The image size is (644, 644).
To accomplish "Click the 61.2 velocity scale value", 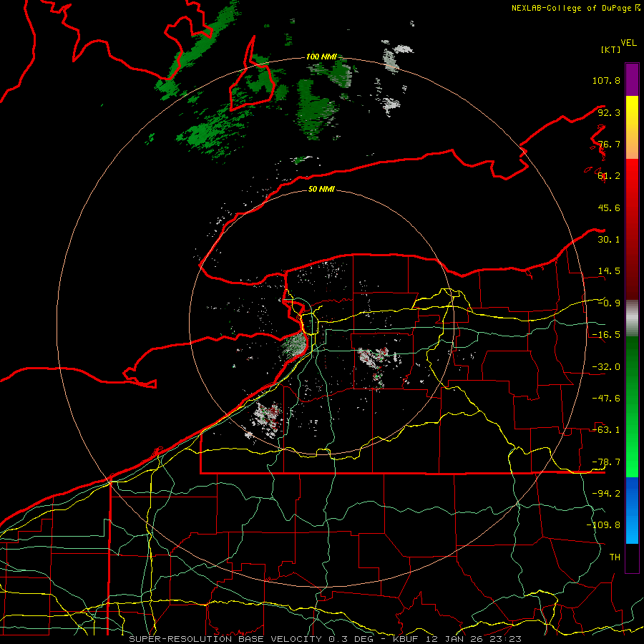I will click(x=609, y=176).
